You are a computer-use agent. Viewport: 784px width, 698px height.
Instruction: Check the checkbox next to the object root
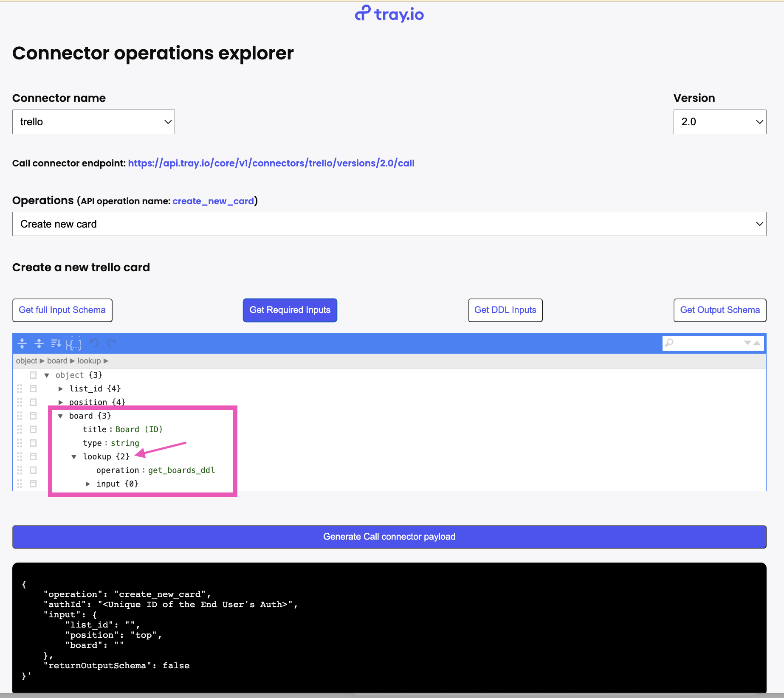pos(33,375)
